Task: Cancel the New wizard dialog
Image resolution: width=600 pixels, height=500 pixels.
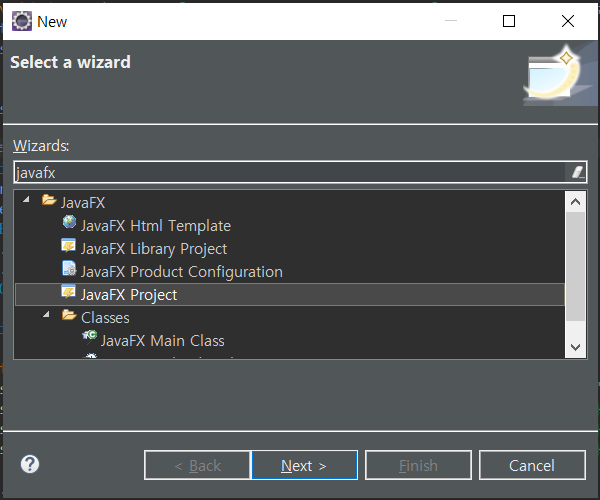Action: pyautogui.click(x=532, y=465)
